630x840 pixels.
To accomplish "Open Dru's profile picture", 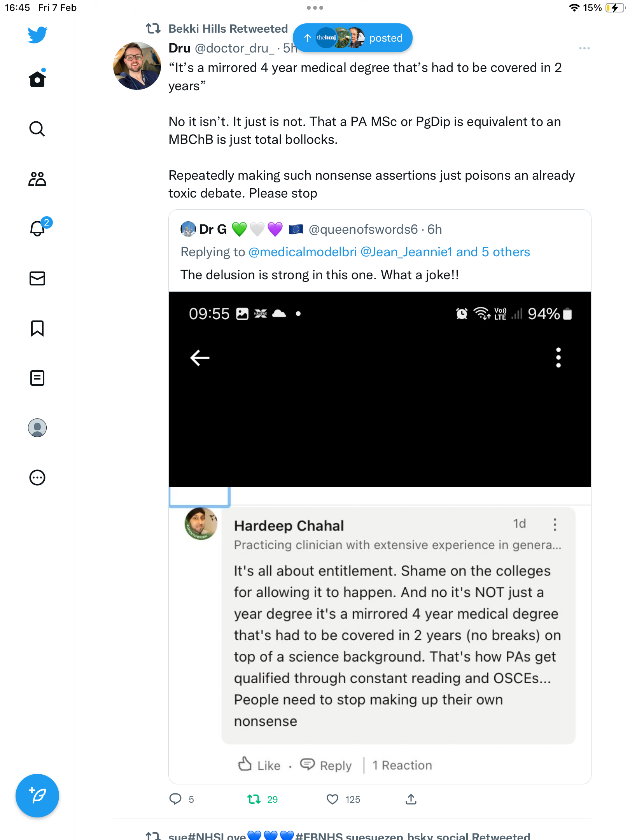I will click(137, 66).
